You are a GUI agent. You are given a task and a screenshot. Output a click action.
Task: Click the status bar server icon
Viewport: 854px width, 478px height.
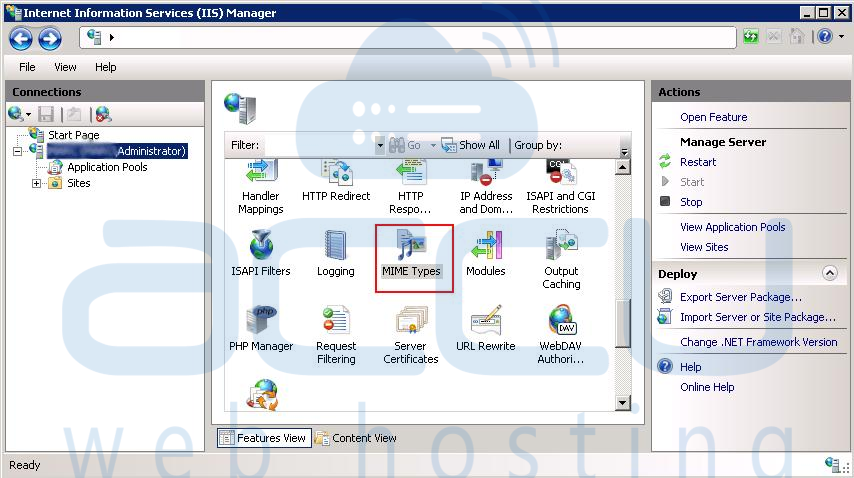coord(833,464)
